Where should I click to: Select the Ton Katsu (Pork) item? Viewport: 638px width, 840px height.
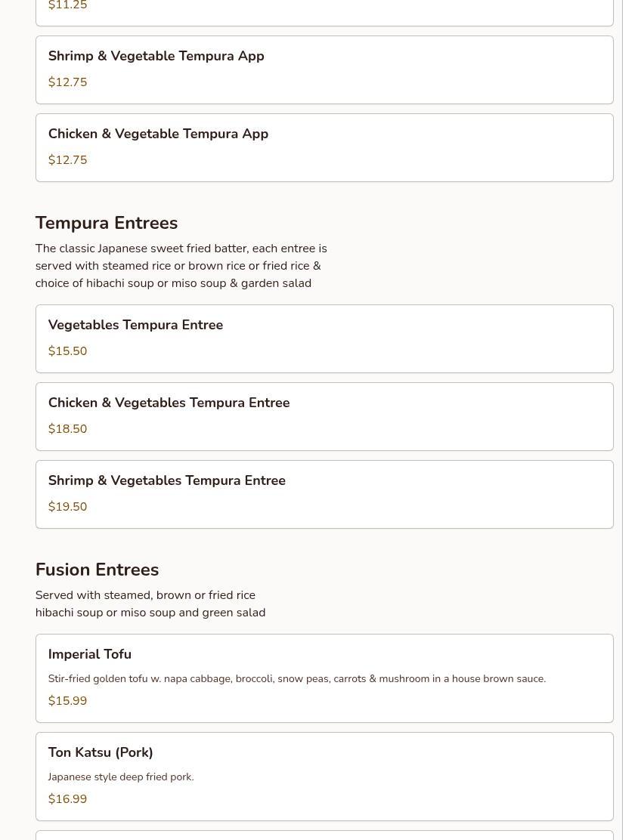click(324, 777)
